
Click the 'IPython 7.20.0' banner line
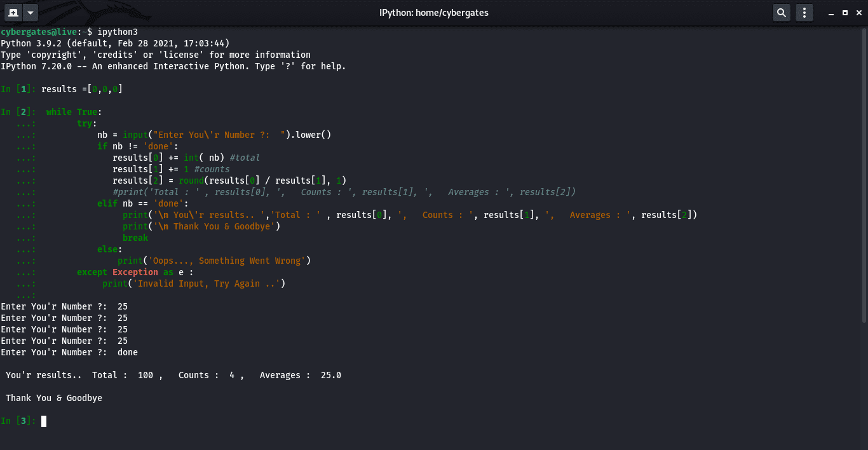click(173, 66)
